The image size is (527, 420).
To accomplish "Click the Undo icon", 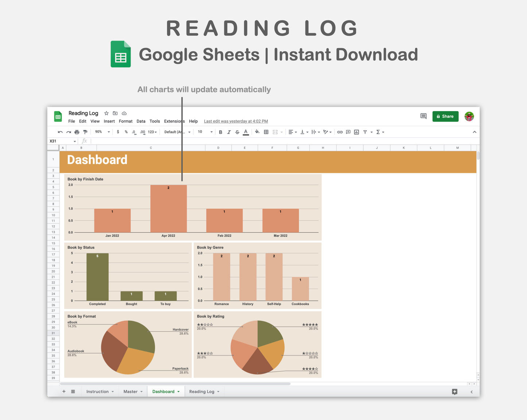I will pos(60,132).
